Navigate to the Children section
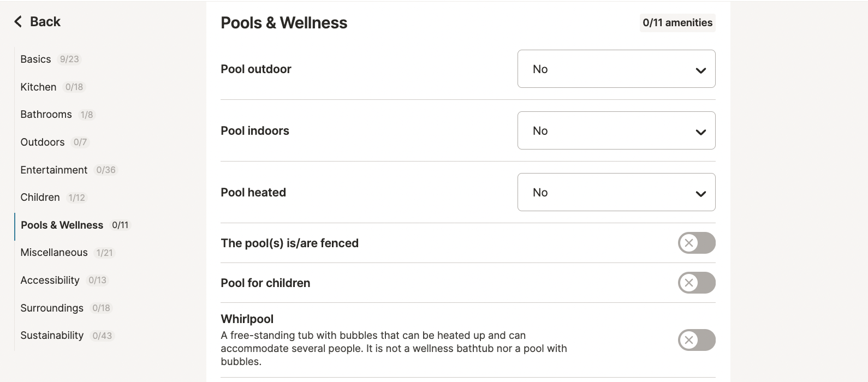 [x=40, y=198]
